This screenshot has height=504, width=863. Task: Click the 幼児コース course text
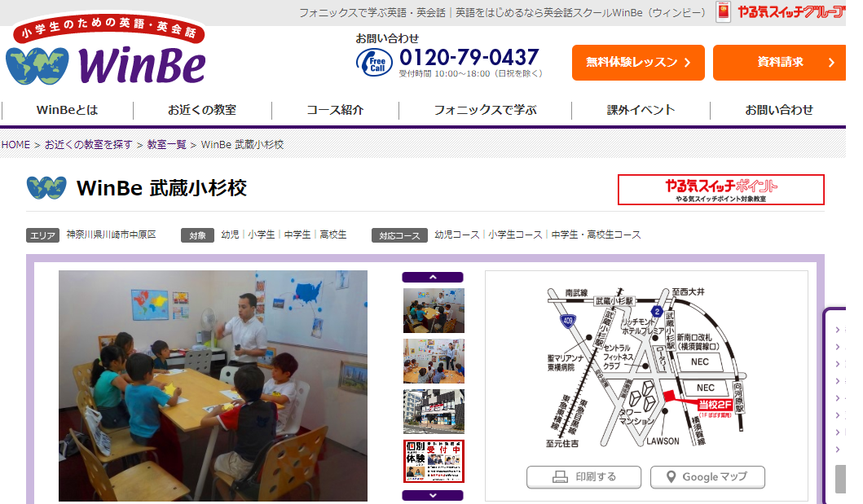click(x=457, y=234)
